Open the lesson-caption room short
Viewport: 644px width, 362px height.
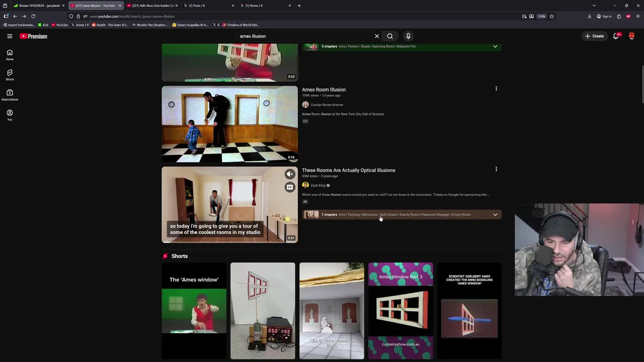pos(332,311)
